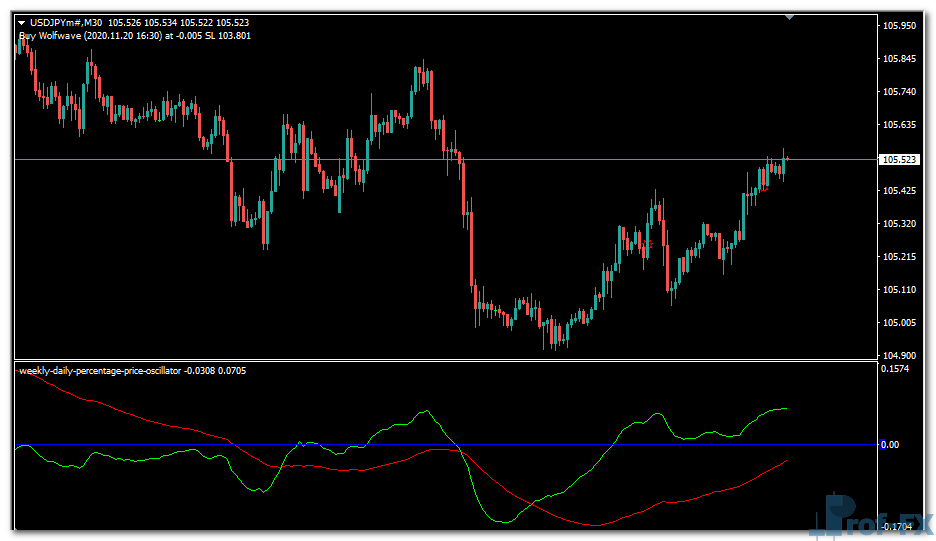The width and height of the screenshot is (936, 541).
Task: Click the 0.00 oscillator scale label
Action: click(x=889, y=445)
